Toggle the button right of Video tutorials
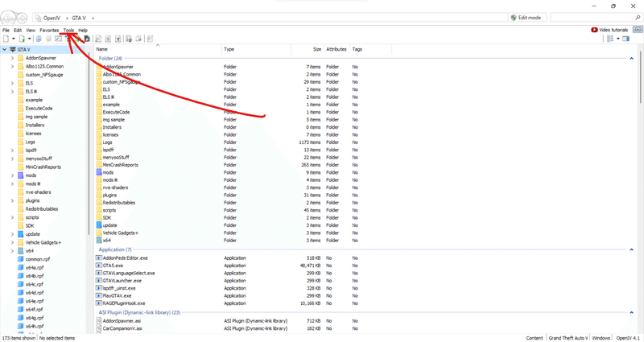The image size is (644, 342). [638, 30]
